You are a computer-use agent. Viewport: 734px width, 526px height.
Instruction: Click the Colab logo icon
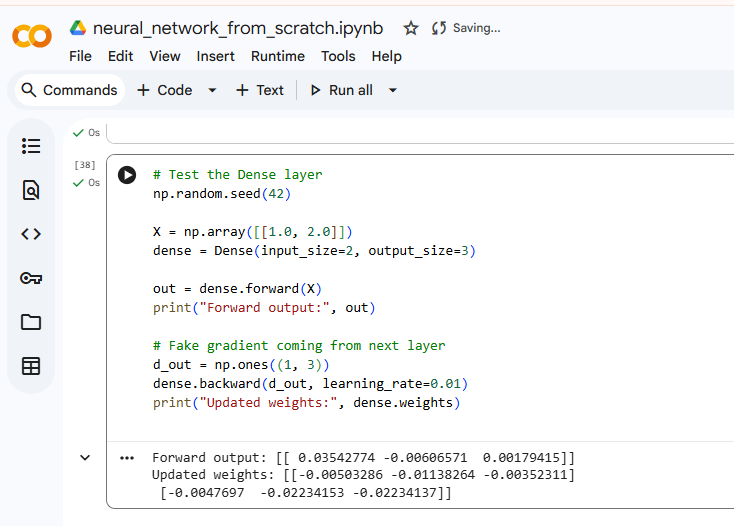[x=32, y=36]
